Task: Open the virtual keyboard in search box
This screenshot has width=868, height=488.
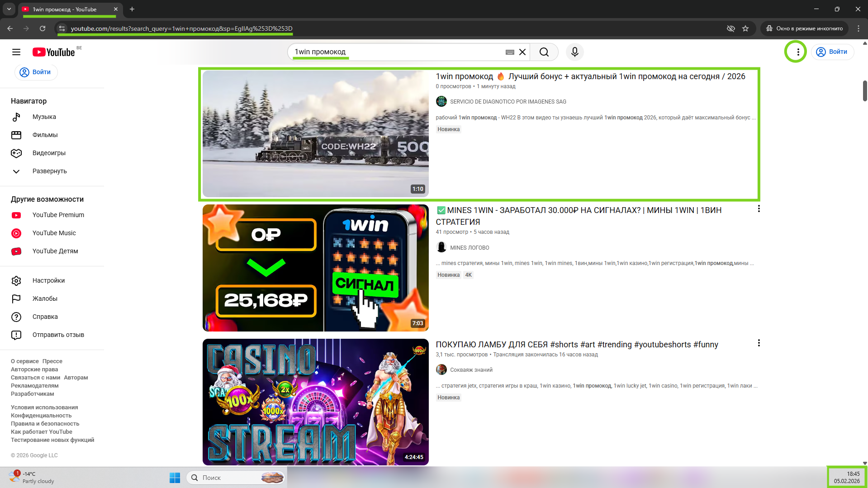Action: coord(510,52)
